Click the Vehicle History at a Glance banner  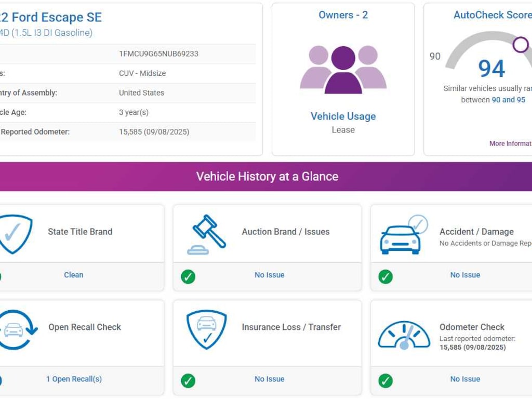(x=267, y=177)
